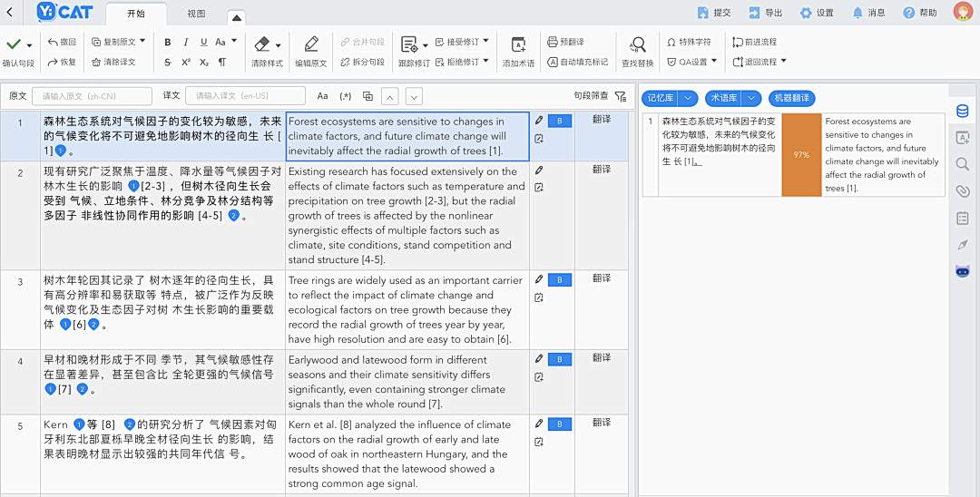Toggle underline formatting
980x497 pixels.
tap(204, 42)
